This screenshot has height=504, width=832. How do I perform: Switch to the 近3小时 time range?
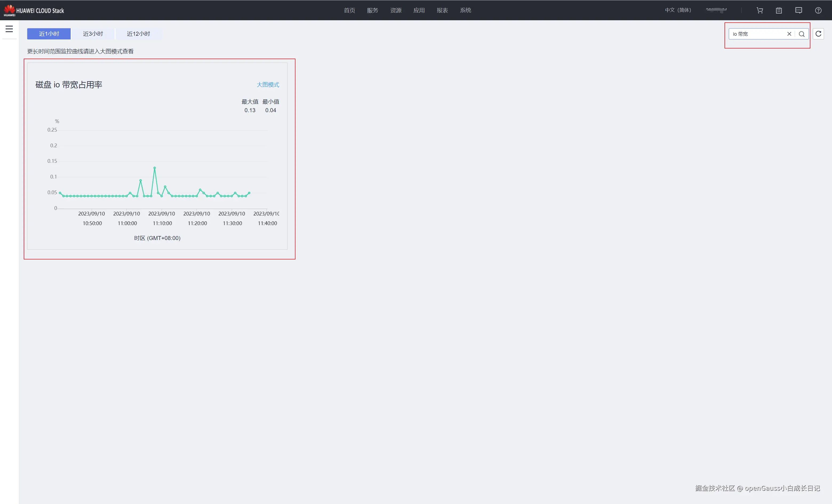click(93, 34)
